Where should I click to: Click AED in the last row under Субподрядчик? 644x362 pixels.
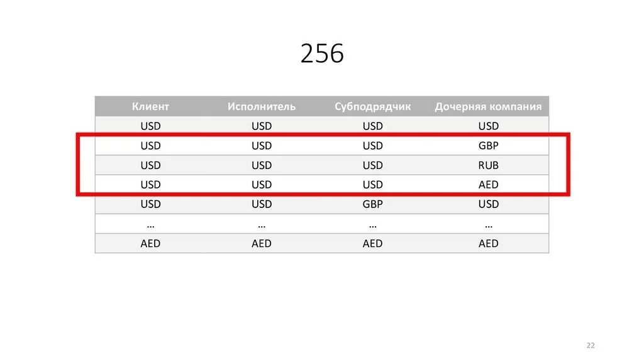pyautogui.click(x=372, y=243)
